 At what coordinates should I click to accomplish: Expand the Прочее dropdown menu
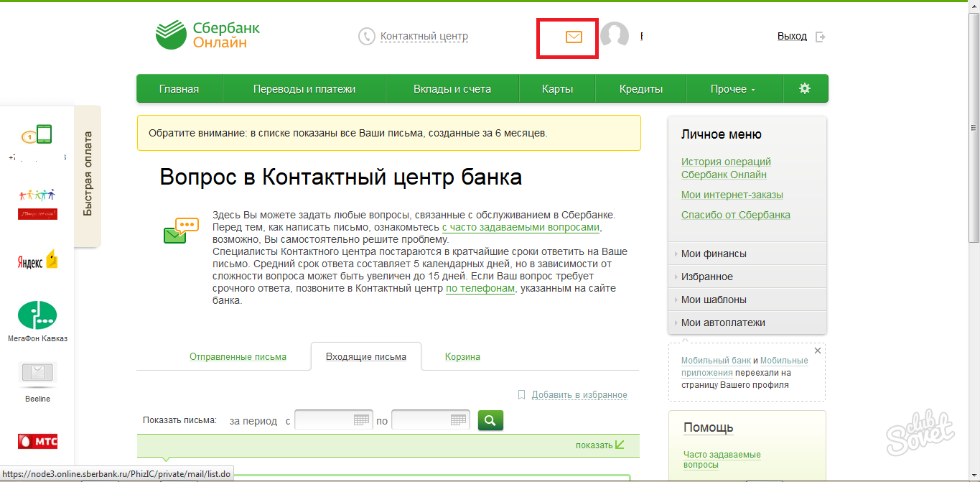(732, 89)
